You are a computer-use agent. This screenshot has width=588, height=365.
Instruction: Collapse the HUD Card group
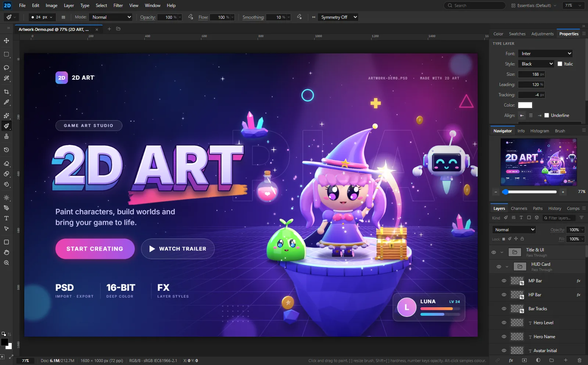(507, 267)
